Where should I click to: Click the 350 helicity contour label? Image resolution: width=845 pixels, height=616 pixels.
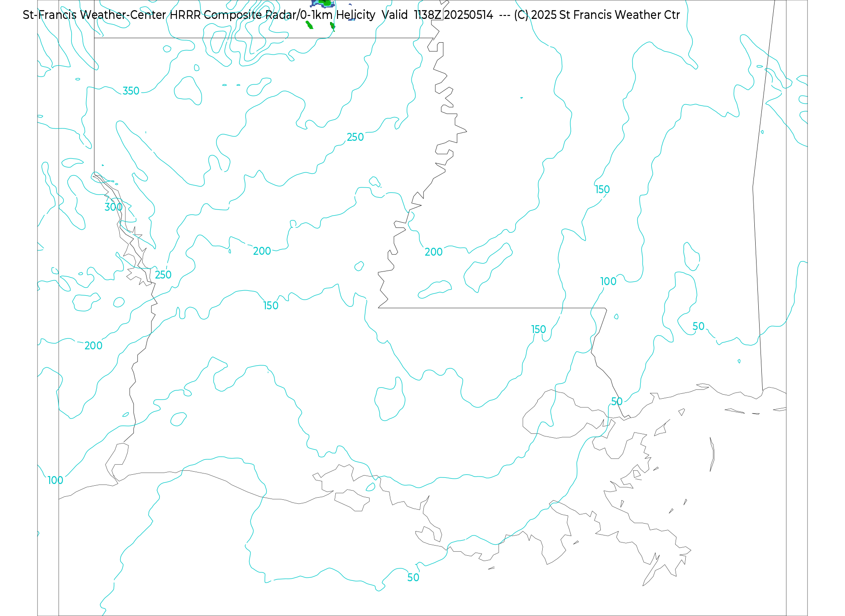point(131,91)
